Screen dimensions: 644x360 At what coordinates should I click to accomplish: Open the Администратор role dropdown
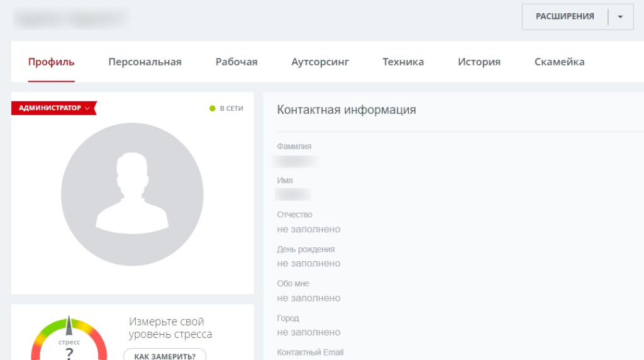(54, 108)
